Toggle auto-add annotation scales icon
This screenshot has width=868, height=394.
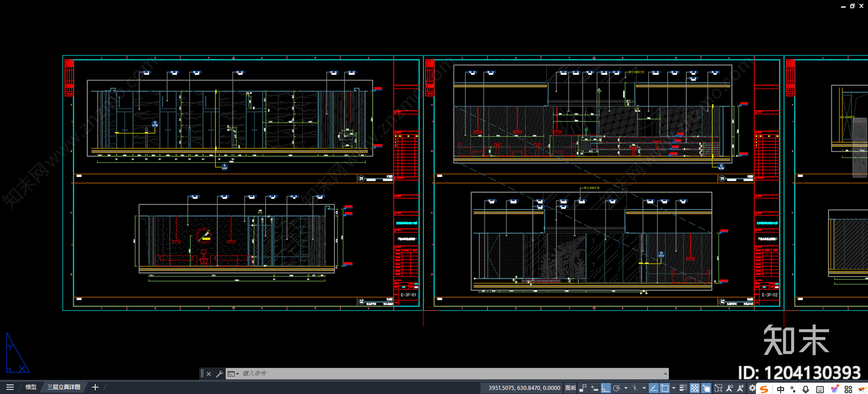click(741, 388)
